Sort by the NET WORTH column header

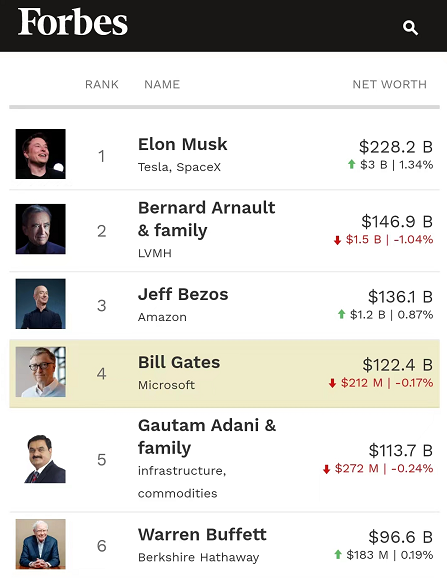[389, 85]
